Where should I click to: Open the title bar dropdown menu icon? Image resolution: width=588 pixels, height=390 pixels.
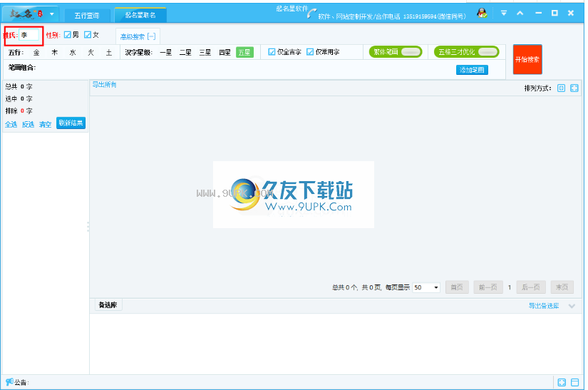point(504,13)
